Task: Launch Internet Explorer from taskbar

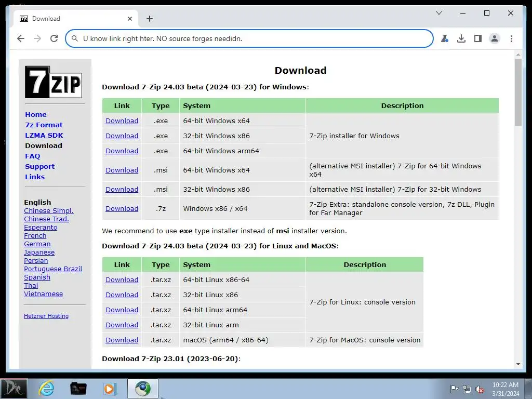Action: 46,389
